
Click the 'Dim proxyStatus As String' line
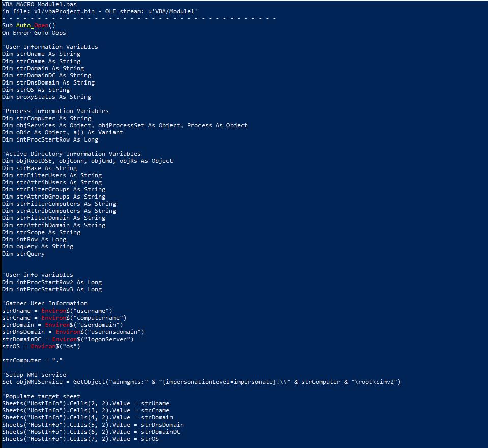(46, 97)
